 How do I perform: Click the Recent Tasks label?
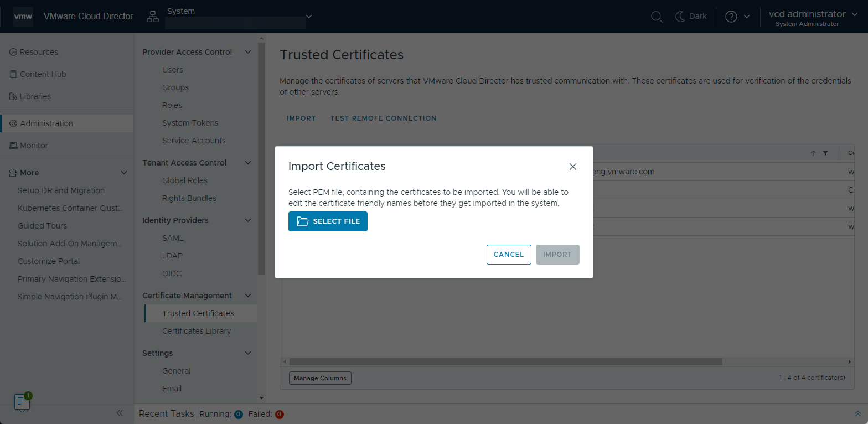(167, 413)
